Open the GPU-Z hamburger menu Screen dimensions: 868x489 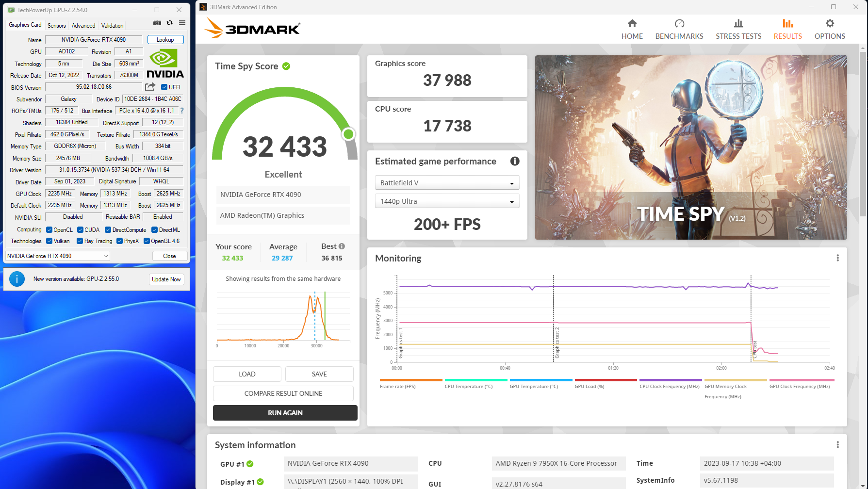(182, 23)
